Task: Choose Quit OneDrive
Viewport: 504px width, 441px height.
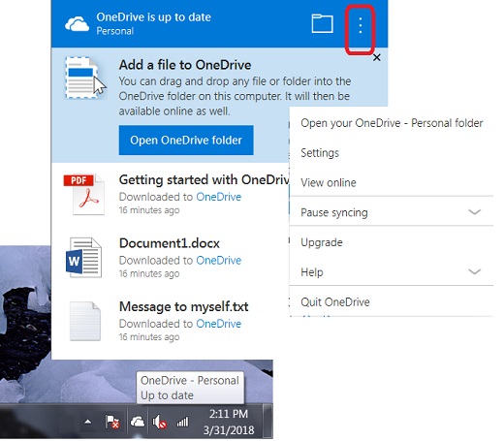Action: pos(392,302)
